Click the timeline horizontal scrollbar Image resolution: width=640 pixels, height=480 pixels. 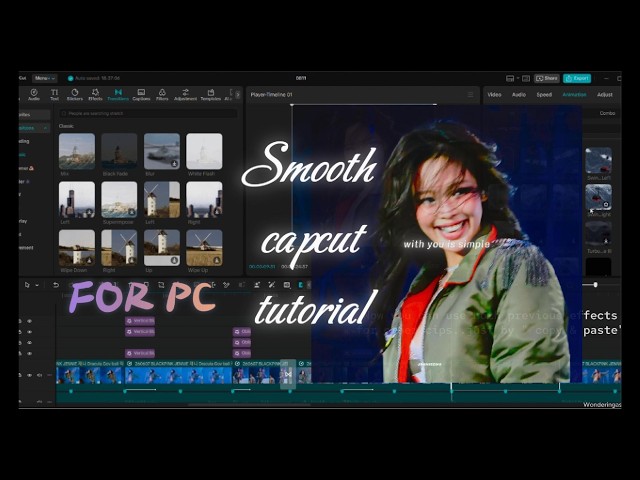pos(249,405)
